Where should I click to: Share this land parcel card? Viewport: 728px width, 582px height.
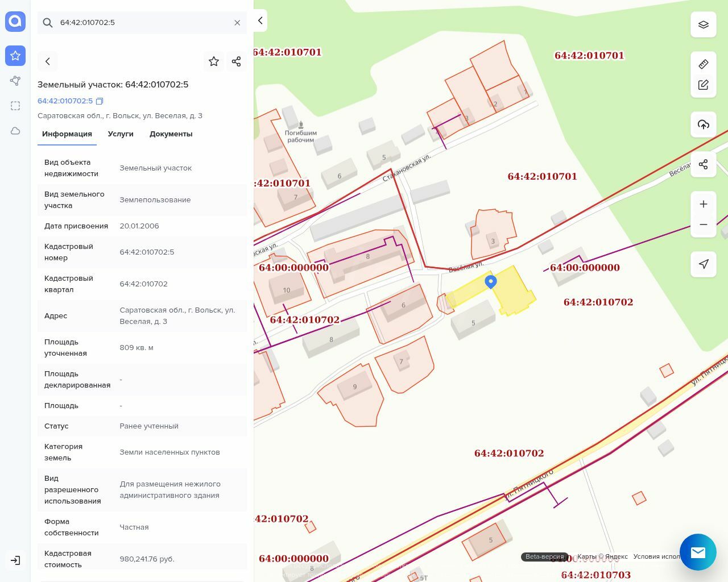point(237,61)
